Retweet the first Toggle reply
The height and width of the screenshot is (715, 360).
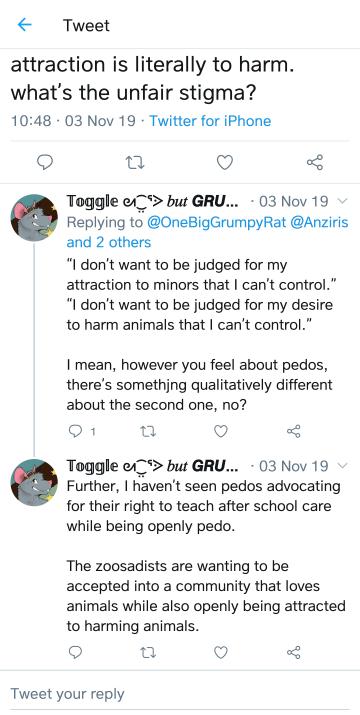point(147,431)
